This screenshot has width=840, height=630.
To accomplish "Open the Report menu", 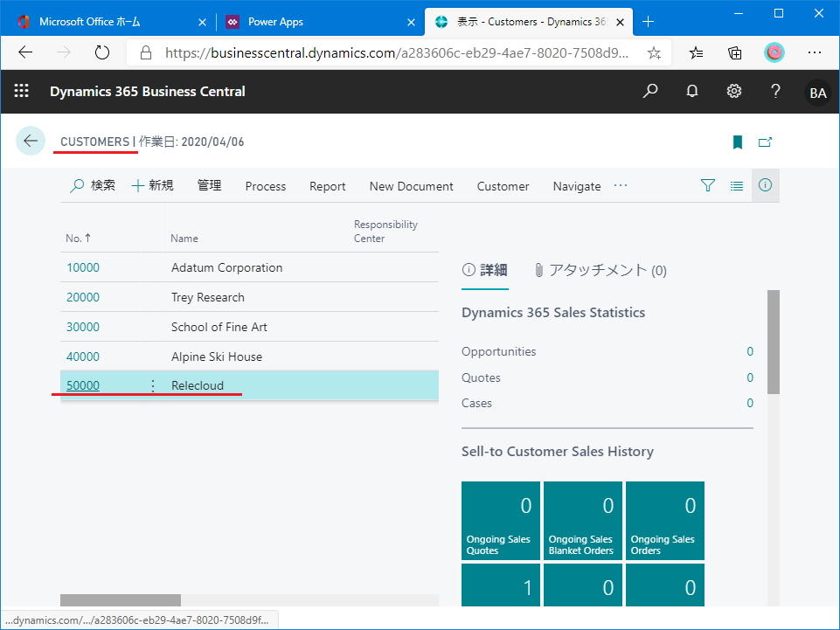I will (327, 186).
